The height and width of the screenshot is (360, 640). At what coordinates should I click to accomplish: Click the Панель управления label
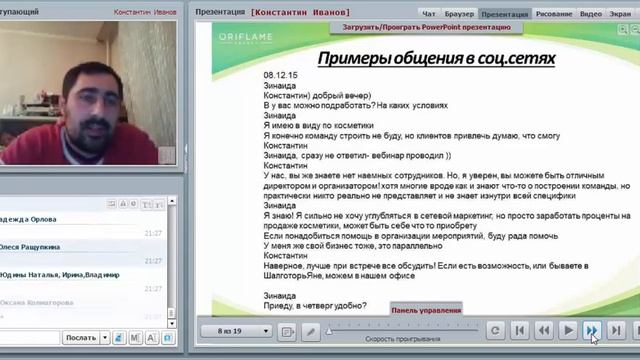426,310
